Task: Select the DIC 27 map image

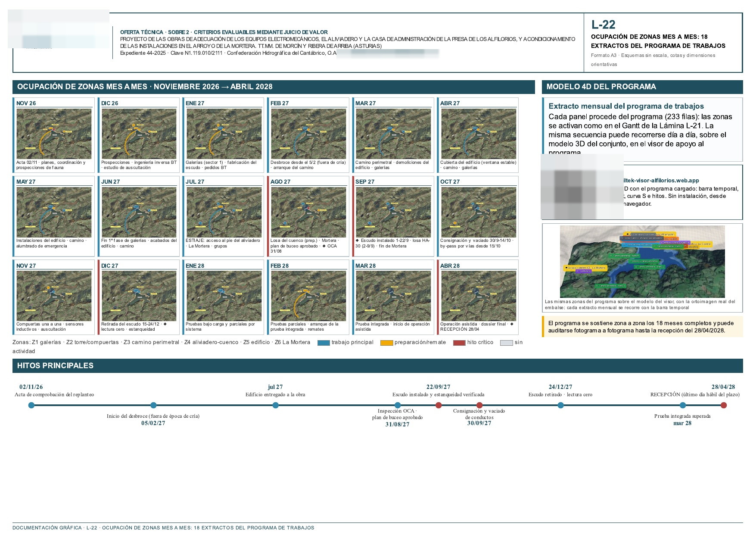Action: pos(139,296)
